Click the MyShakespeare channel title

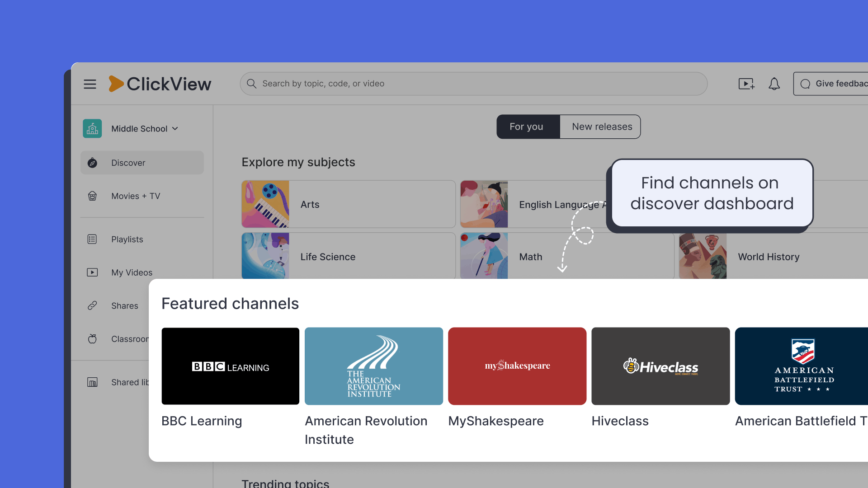496,421
